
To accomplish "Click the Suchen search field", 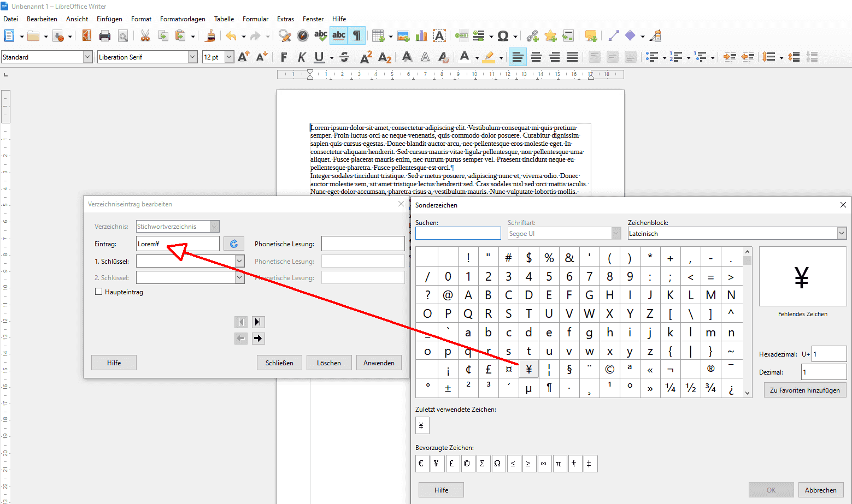I will tap(458, 234).
